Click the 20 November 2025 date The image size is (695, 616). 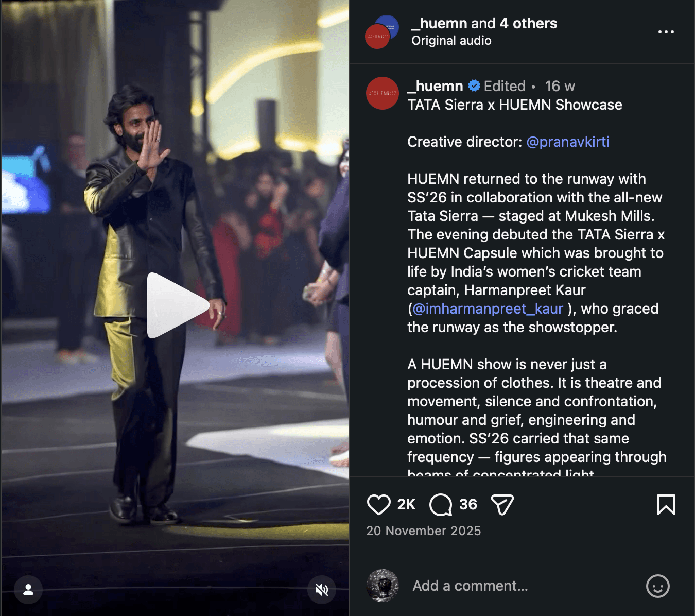tap(424, 531)
